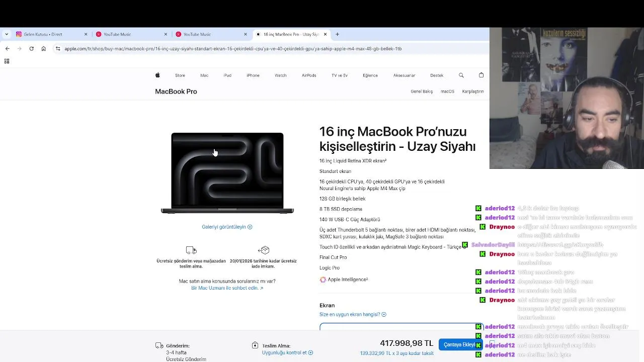Click the free returns box icon
644x362 pixels.
coord(264,250)
